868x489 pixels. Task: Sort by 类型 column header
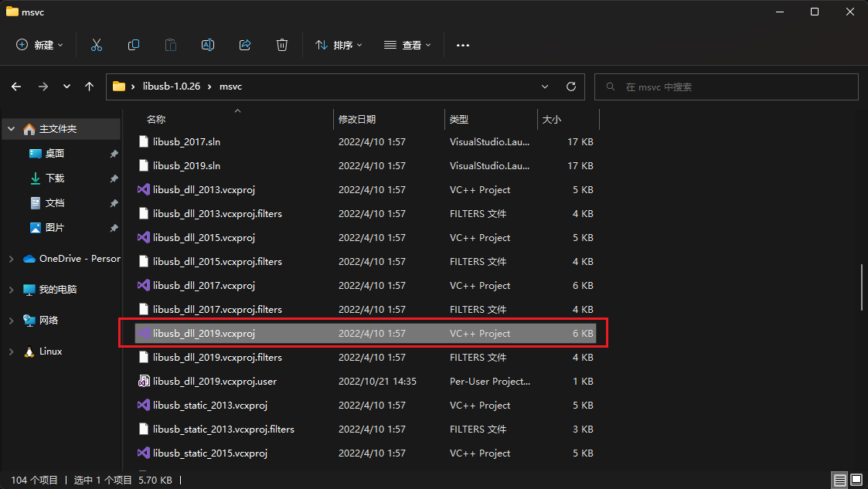(459, 119)
